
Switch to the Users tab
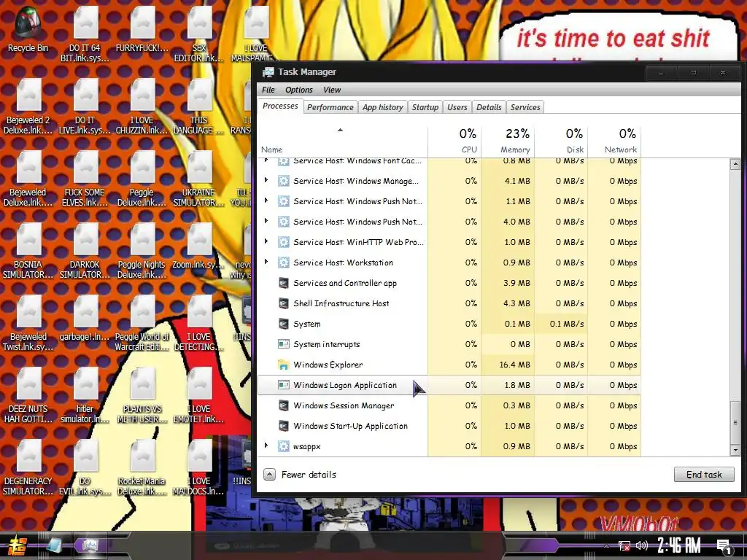[x=457, y=107]
